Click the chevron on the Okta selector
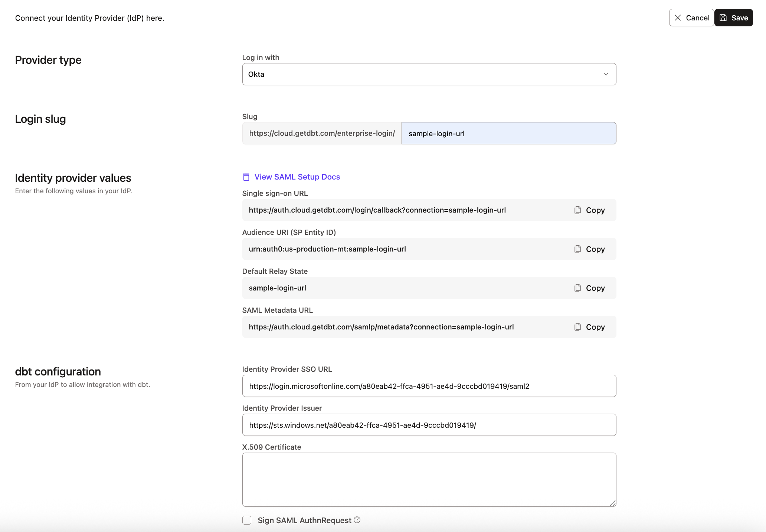 (606, 74)
